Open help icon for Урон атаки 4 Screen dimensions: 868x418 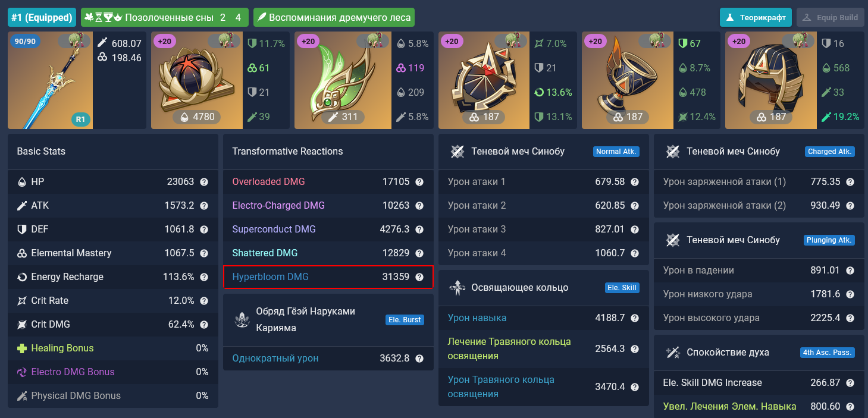point(635,253)
